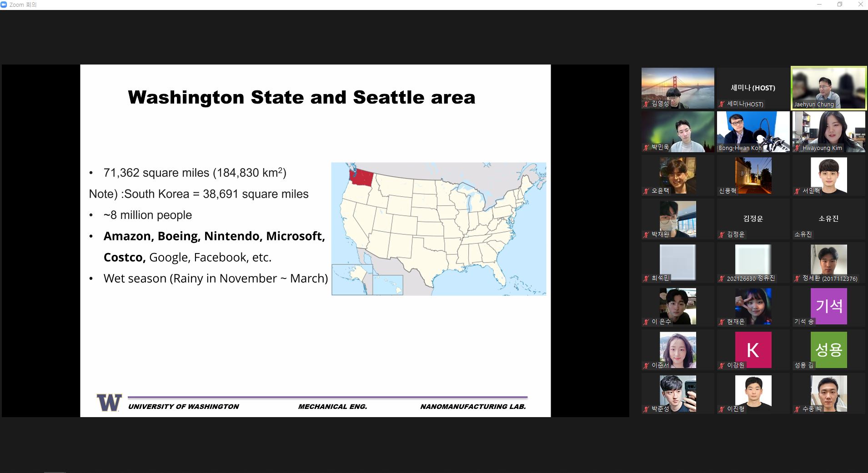
Task: Click 'MECHANICAL ENG.' footer text
Action: point(332,407)
